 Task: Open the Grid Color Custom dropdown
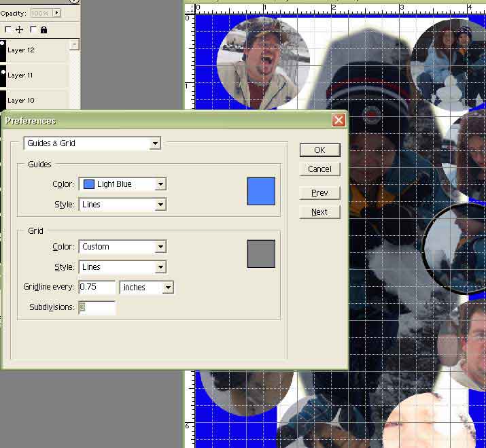(123, 247)
